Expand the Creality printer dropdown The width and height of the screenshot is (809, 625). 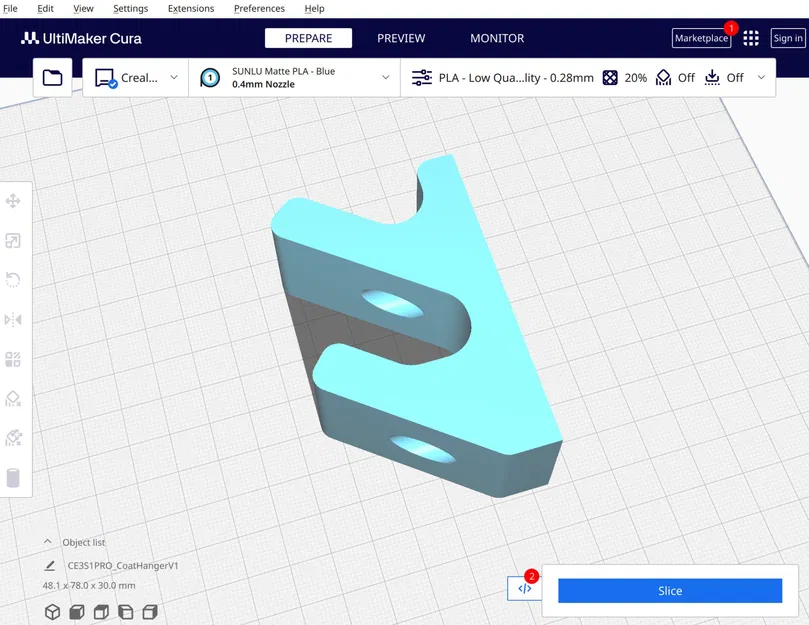coord(174,77)
